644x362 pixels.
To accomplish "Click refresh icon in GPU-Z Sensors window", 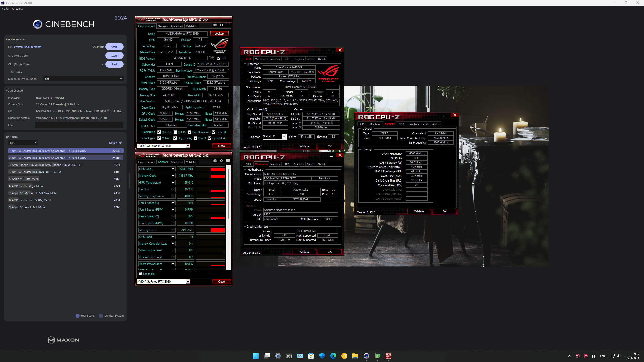I will pos(221,161).
